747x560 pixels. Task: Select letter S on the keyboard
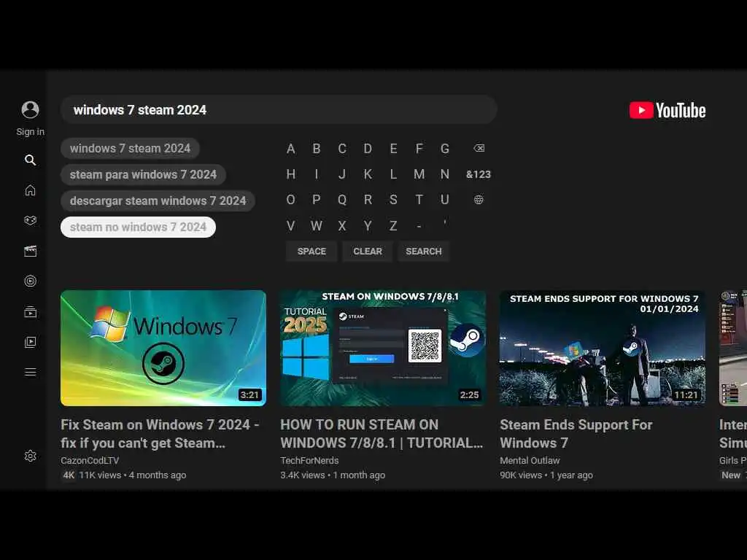point(393,200)
